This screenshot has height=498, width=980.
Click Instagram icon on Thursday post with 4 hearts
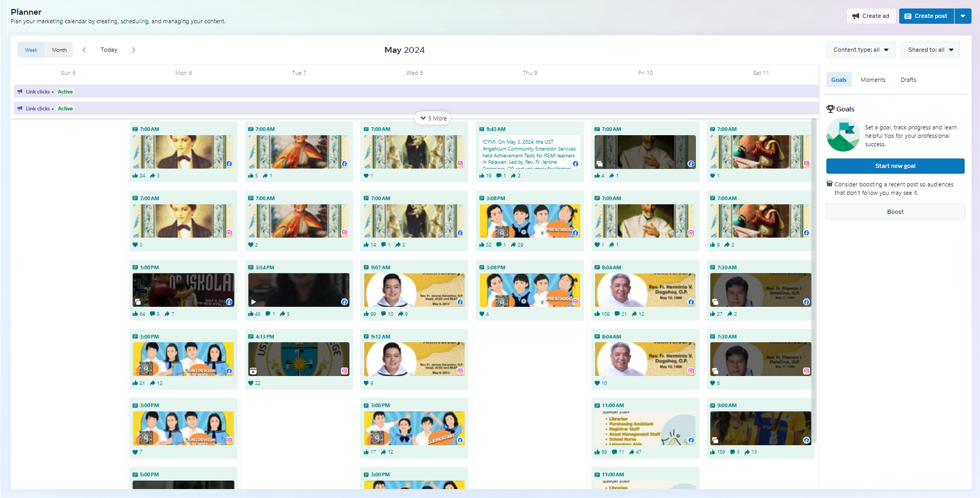click(x=576, y=302)
